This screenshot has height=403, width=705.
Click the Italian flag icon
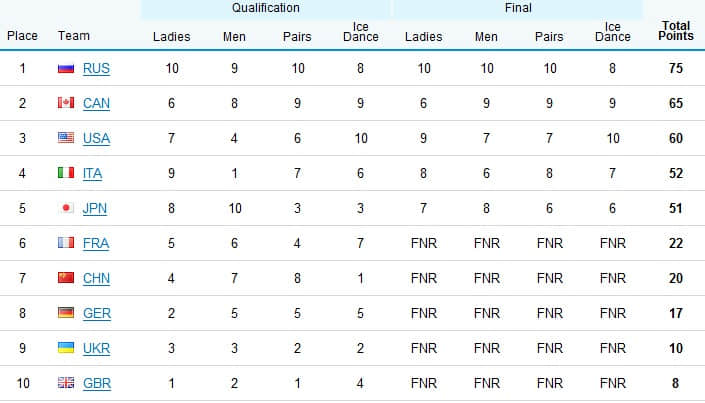tap(66, 173)
